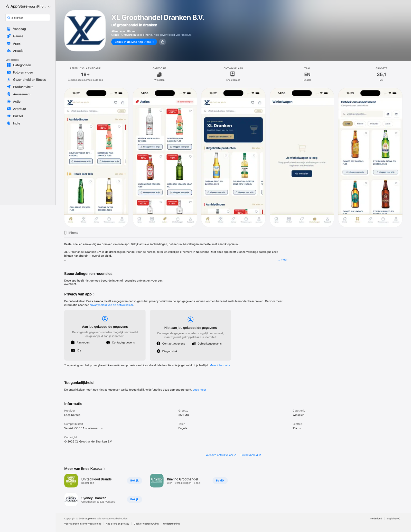Click the 35,1 MB size badge
This screenshot has width=411, height=532.
(x=381, y=74)
